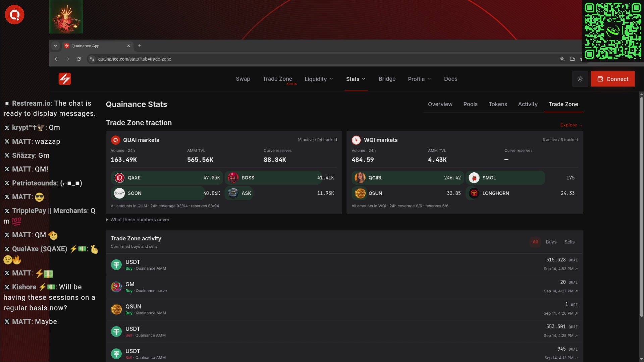Screen dimensions: 644x362
Task: Open the Activity tab
Action: 528,104
